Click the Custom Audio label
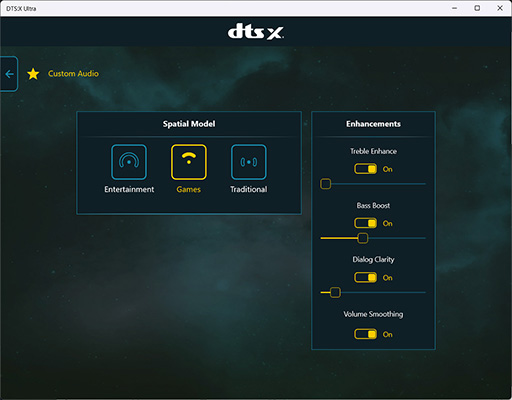 (x=73, y=74)
